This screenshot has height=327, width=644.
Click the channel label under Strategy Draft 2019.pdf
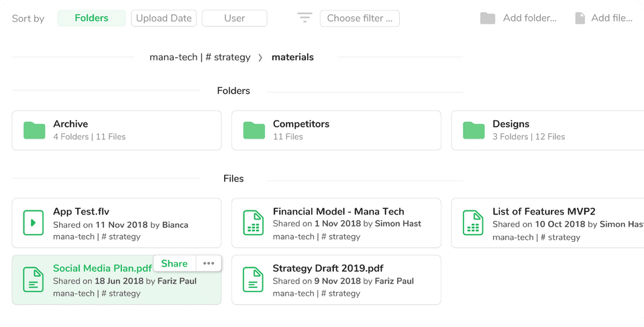click(317, 293)
